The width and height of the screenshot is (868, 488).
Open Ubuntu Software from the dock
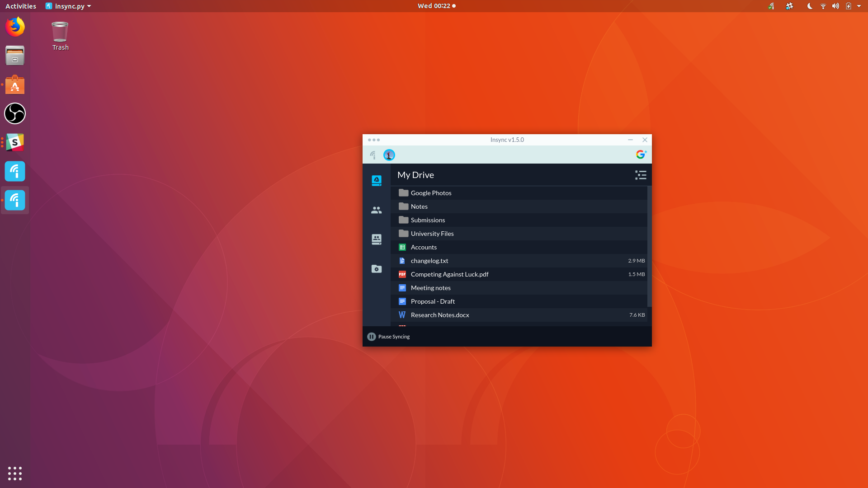click(x=15, y=84)
